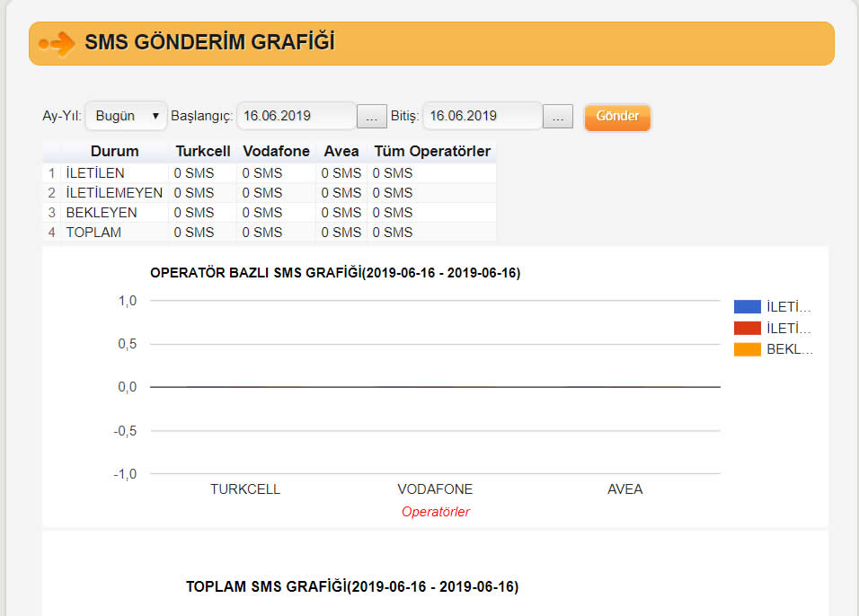The width and height of the screenshot is (859, 616).
Task: Click the red legend color swatch
Action: tap(747, 329)
